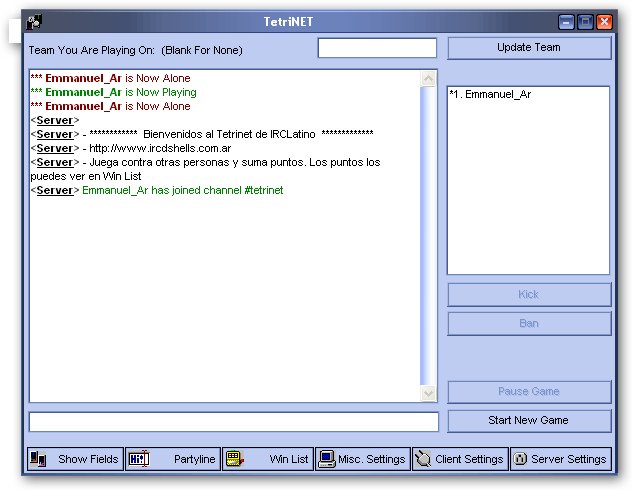This screenshot has width=632, height=490.
Task: Focus the team name input field
Action: pyautogui.click(x=377, y=48)
